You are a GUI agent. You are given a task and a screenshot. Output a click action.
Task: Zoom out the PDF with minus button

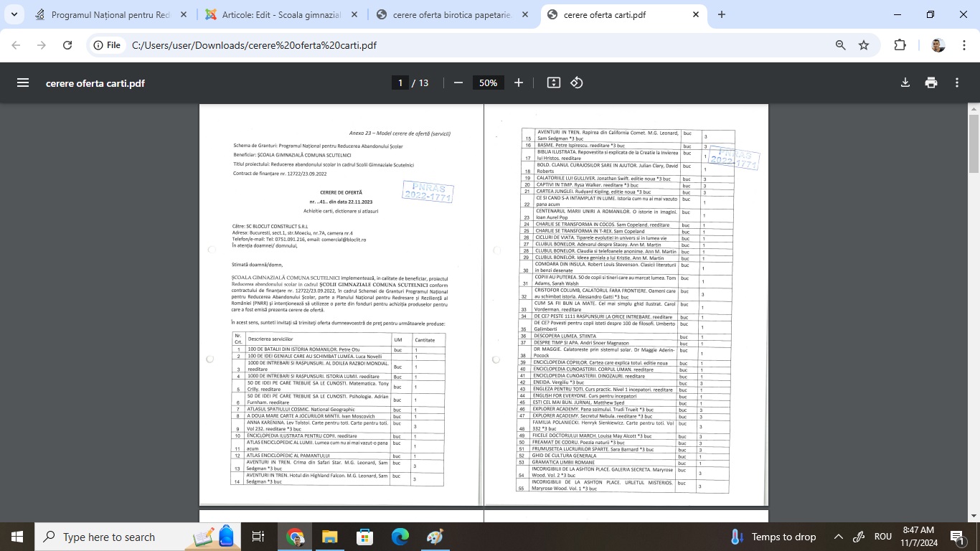[458, 83]
